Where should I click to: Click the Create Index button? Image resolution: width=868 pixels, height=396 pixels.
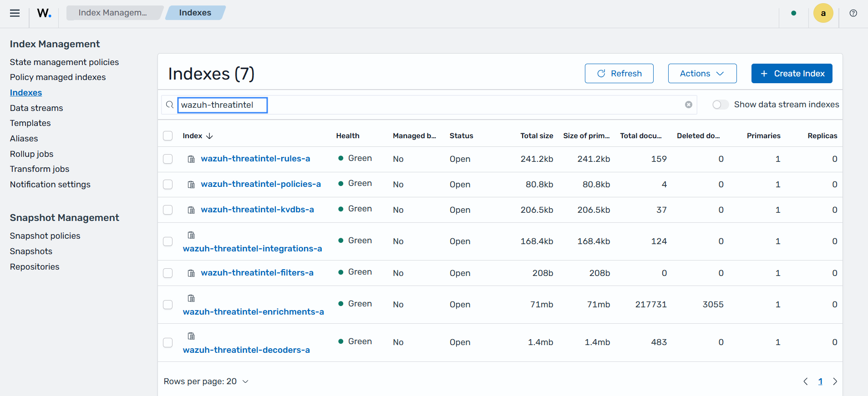point(792,74)
